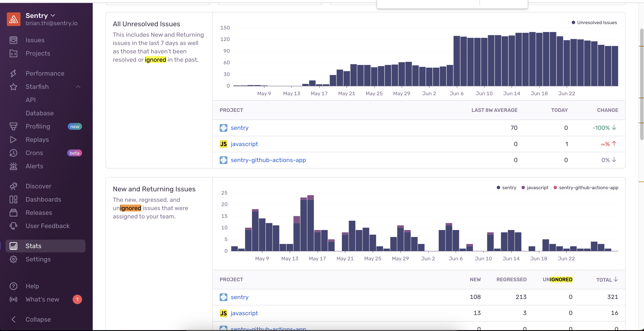Select Database under Starfish
644x331 pixels.
tap(40, 113)
